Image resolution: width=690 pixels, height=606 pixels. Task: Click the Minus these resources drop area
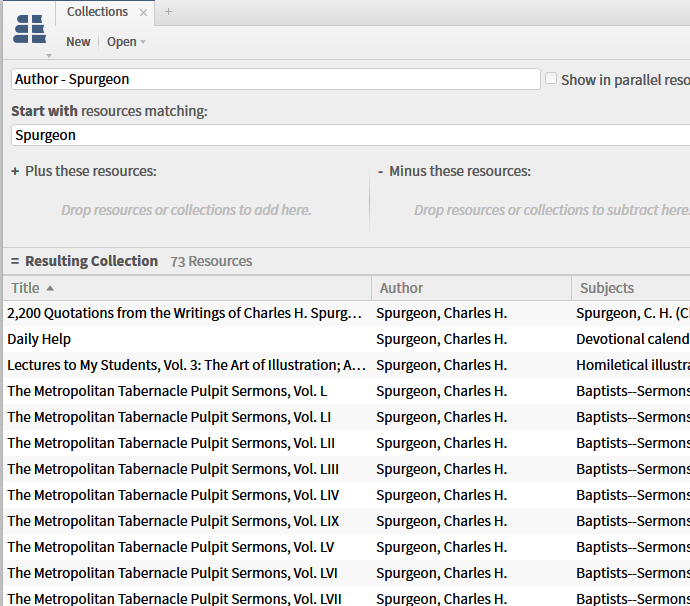tap(532, 210)
